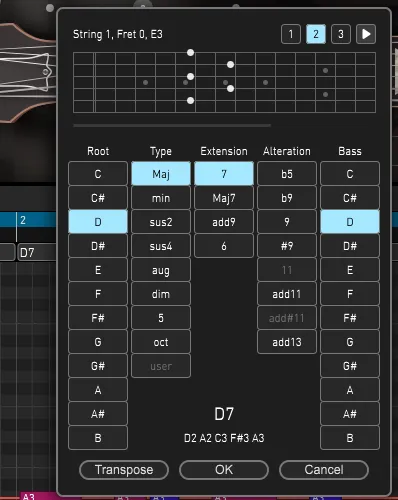Image resolution: width=398 pixels, height=500 pixels.
Task: Apply the b9 alteration
Action: [287, 198]
